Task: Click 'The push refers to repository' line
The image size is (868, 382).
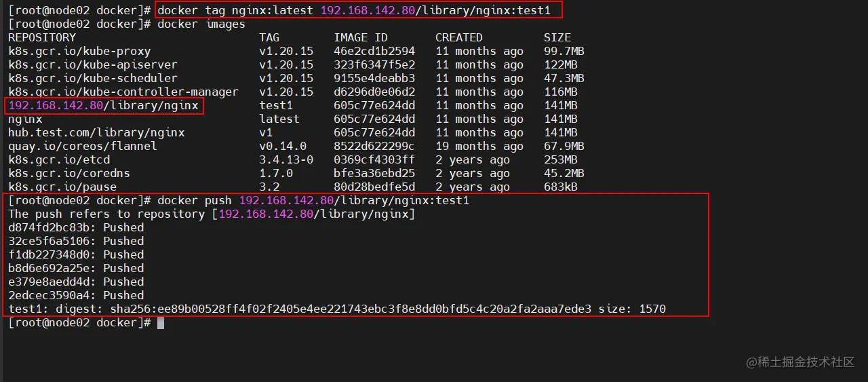Action: pyautogui.click(x=212, y=214)
